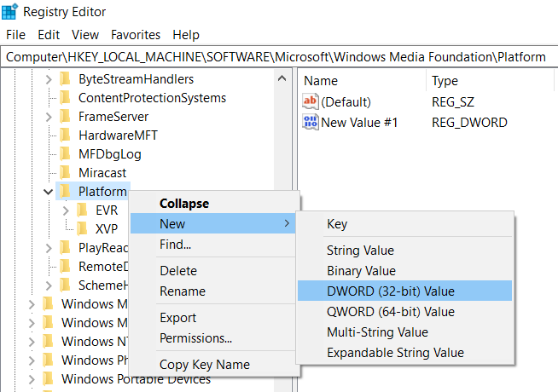The height and width of the screenshot is (392, 558).
Task: Expand the FrameServer key arrow
Action: click(x=48, y=116)
